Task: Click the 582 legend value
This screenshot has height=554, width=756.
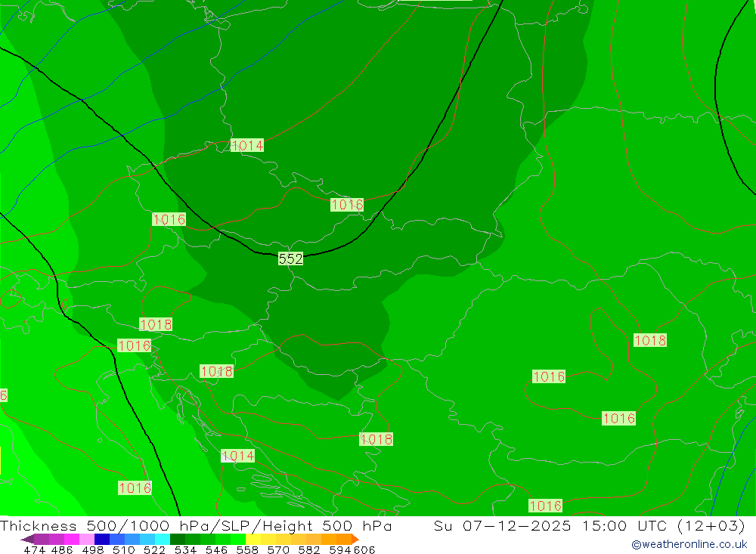Action: click(309, 549)
